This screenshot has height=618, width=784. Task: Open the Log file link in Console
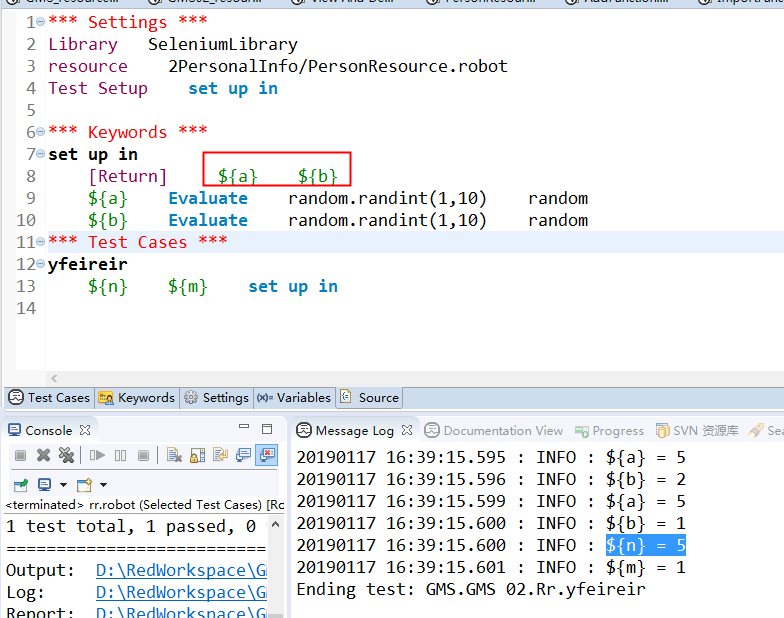(x=181, y=592)
